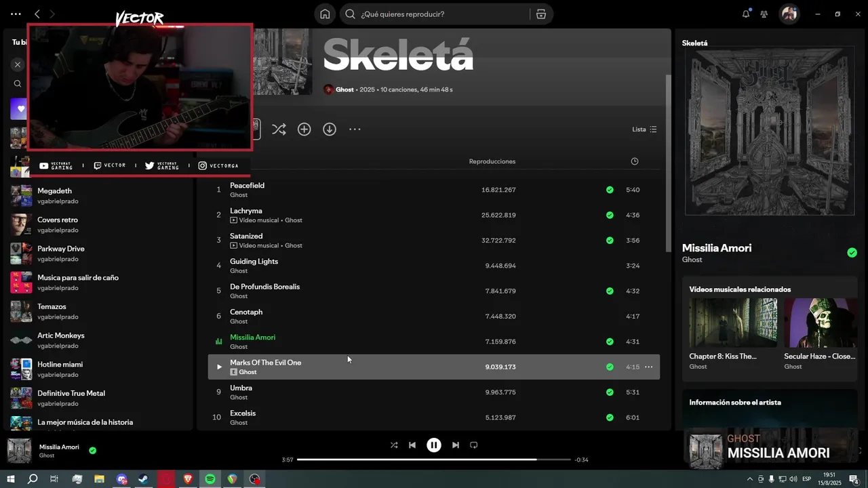This screenshot has height=488, width=868.
Task: Go to Spotify Home icon
Action: click(325, 14)
